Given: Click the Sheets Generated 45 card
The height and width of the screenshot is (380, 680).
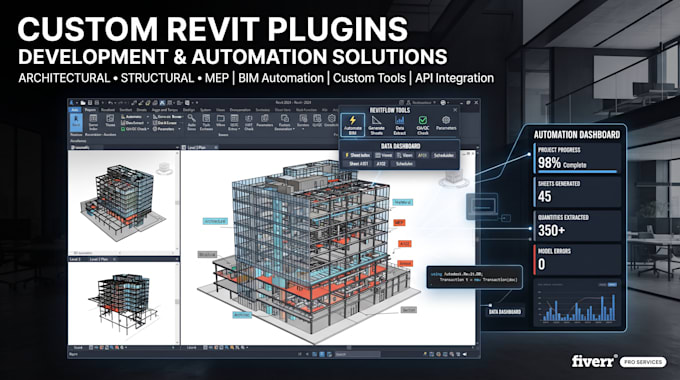Looking at the screenshot, I should pyautogui.click(x=577, y=193).
